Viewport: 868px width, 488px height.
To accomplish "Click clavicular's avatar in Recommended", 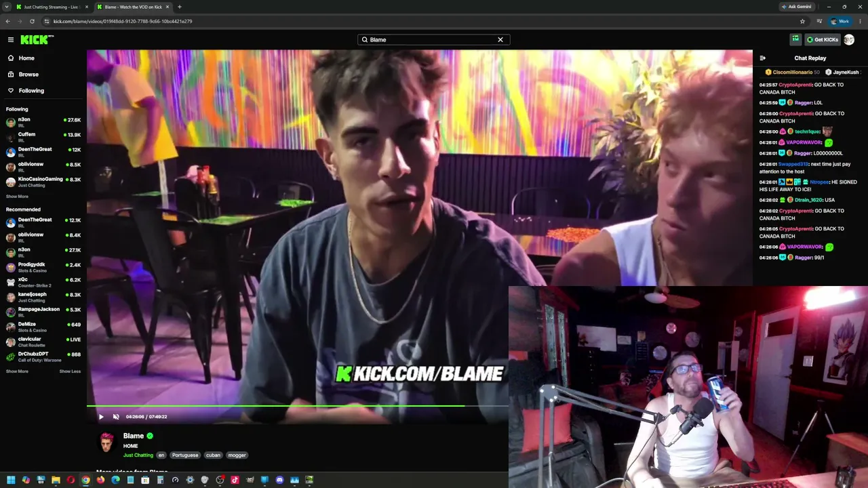I will pos(11,342).
